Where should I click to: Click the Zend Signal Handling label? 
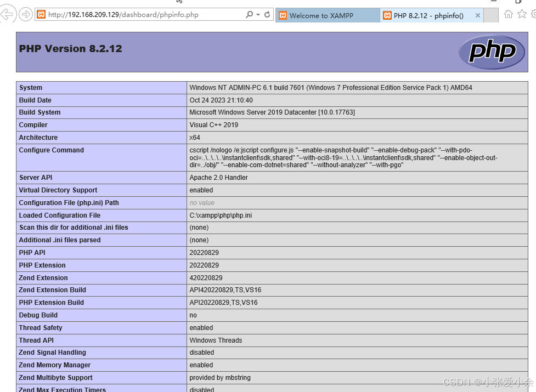pos(53,352)
